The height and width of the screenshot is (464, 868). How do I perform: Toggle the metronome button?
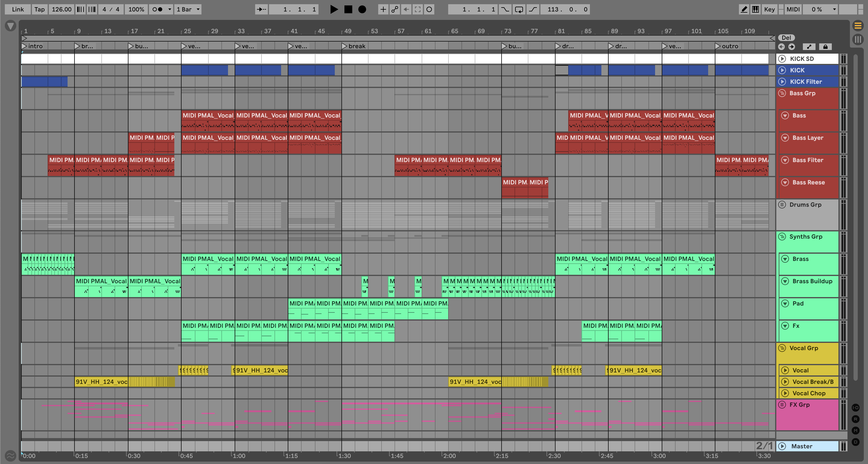(x=157, y=9)
